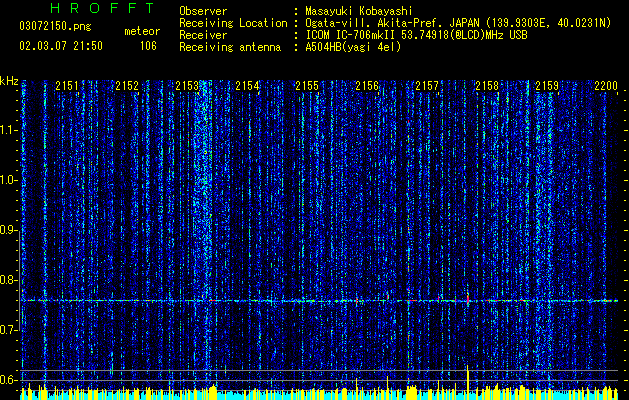Image resolution: width=629 pixels, height=400 pixels.
Task: Click the 2157 time marker
Action: [427, 86]
